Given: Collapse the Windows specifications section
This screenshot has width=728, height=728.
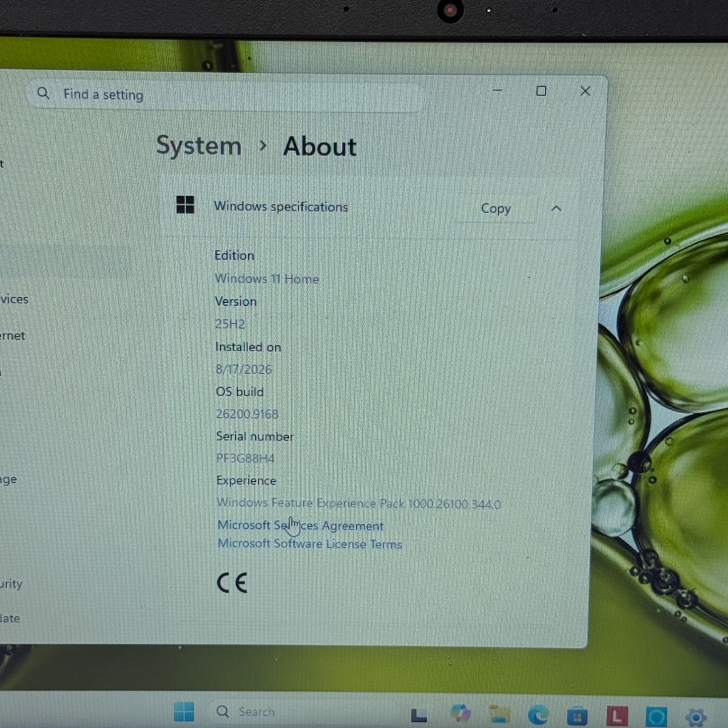Looking at the screenshot, I should coord(556,209).
